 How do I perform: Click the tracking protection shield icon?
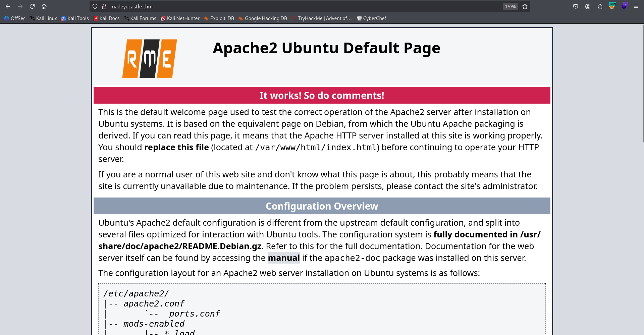click(x=95, y=6)
